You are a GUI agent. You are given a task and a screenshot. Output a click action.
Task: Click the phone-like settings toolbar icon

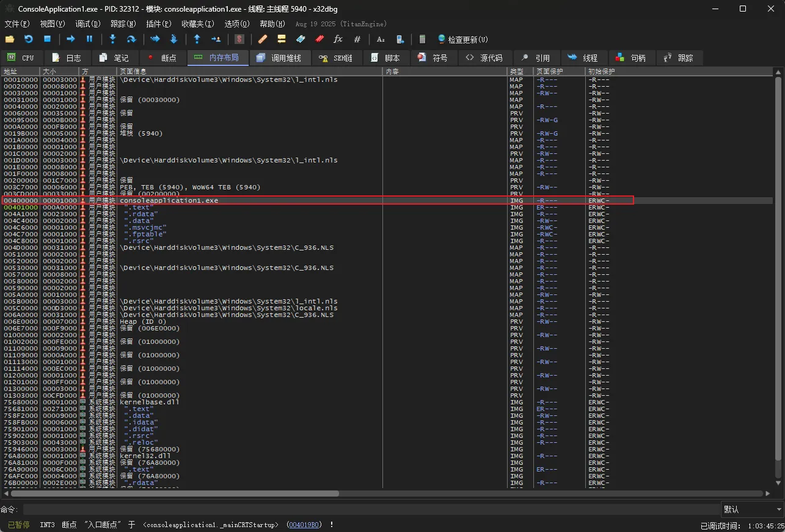pos(400,39)
